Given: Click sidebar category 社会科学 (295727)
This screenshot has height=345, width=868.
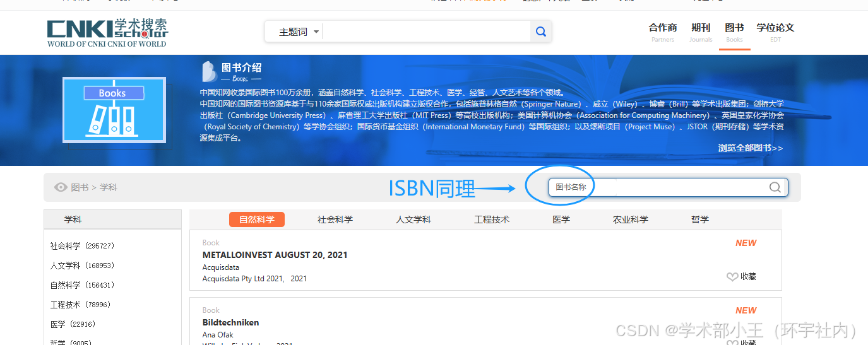Looking at the screenshot, I should coord(83,246).
